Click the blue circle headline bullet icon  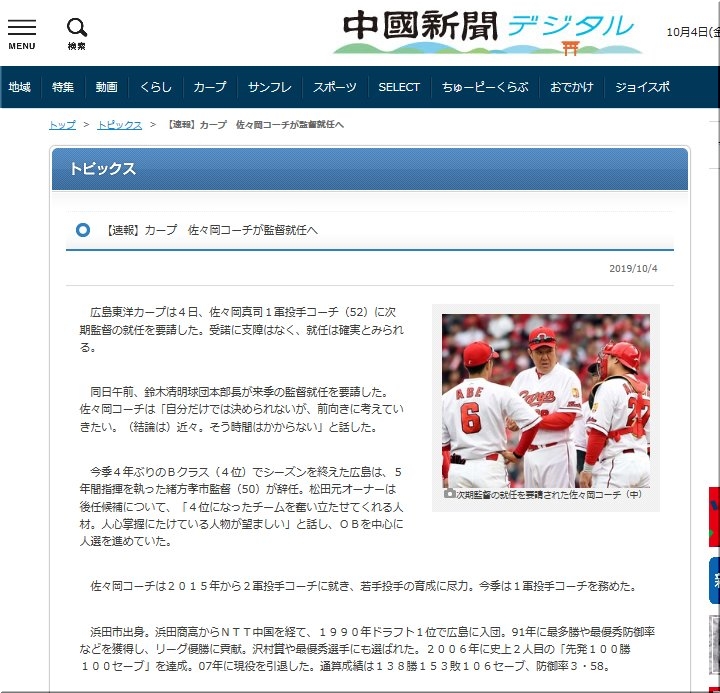pyautogui.click(x=83, y=230)
